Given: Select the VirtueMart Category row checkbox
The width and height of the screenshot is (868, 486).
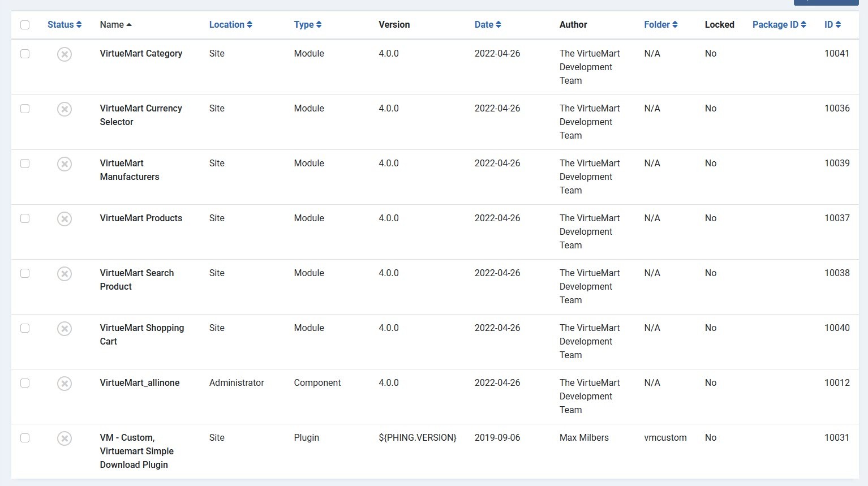Looking at the screenshot, I should (25, 54).
